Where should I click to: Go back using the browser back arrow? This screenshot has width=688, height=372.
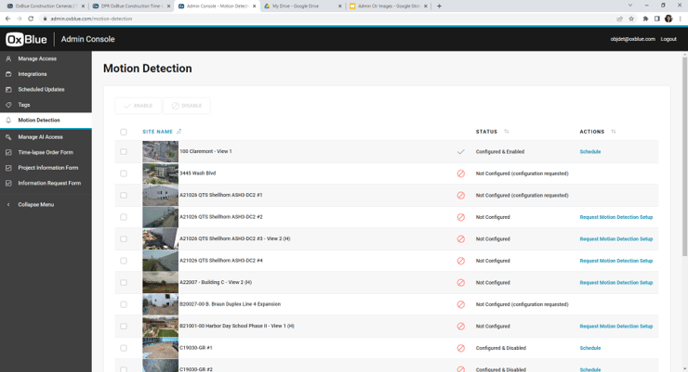click(x=7, y=18)
